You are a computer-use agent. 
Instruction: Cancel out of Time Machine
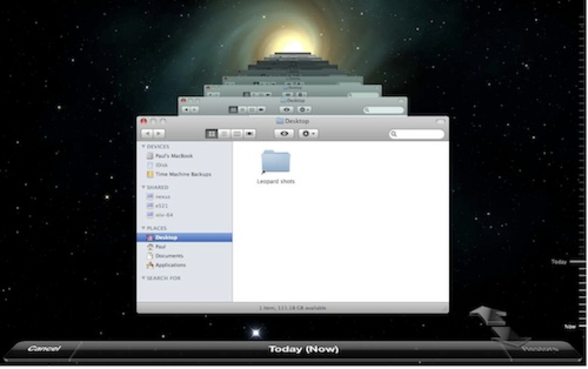(x=45, y=348)
